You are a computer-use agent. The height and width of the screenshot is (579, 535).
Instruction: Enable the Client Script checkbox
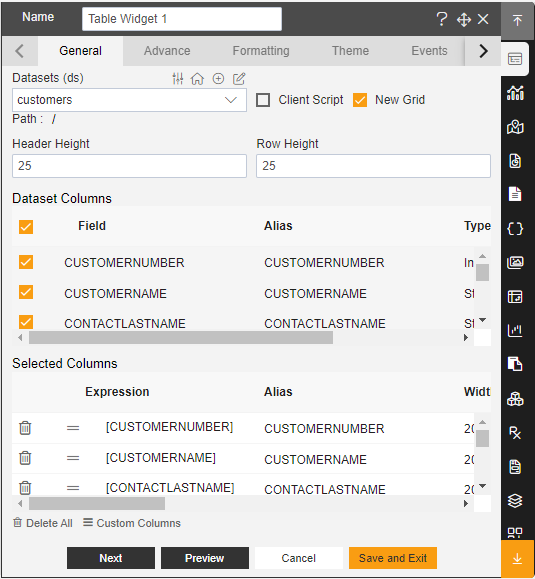tap(263, 100)
